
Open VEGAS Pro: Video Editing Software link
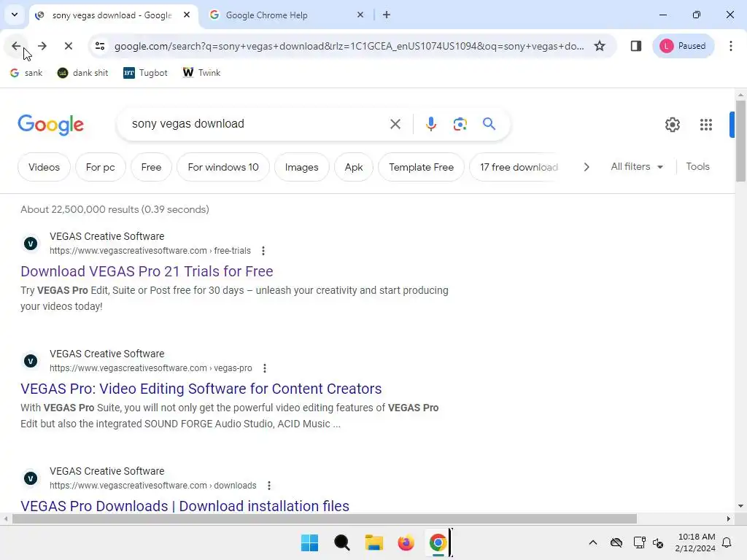[x=201, y=389]
